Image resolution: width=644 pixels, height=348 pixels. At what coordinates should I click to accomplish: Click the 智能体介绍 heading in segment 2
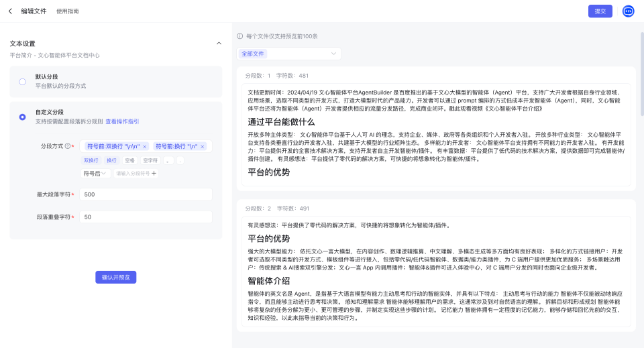tap(268, 281)
